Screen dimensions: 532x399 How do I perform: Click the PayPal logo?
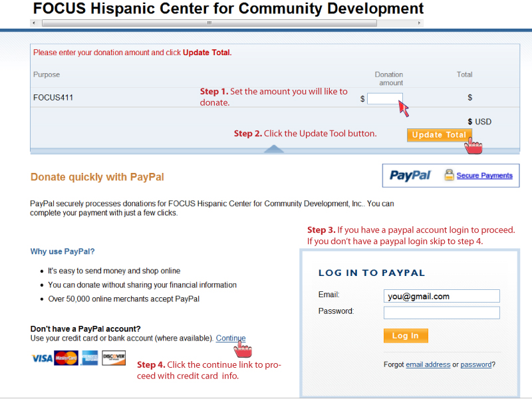click(410, 176)
